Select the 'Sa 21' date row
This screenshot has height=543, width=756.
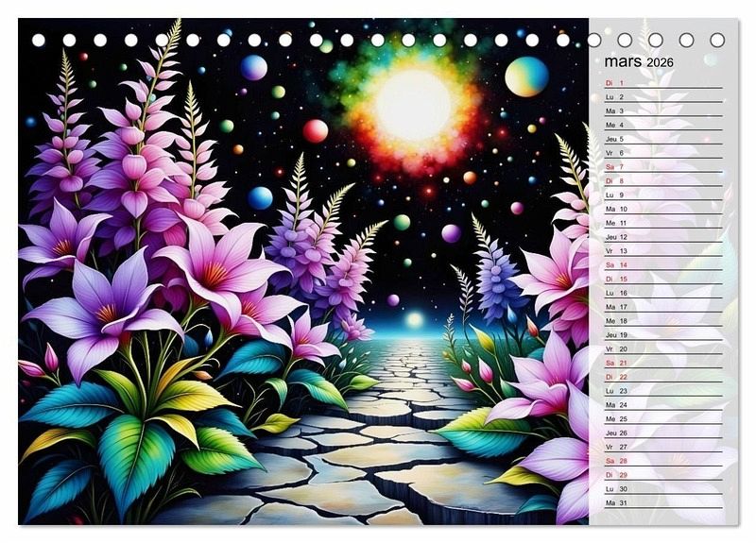(x=664, y=363)
